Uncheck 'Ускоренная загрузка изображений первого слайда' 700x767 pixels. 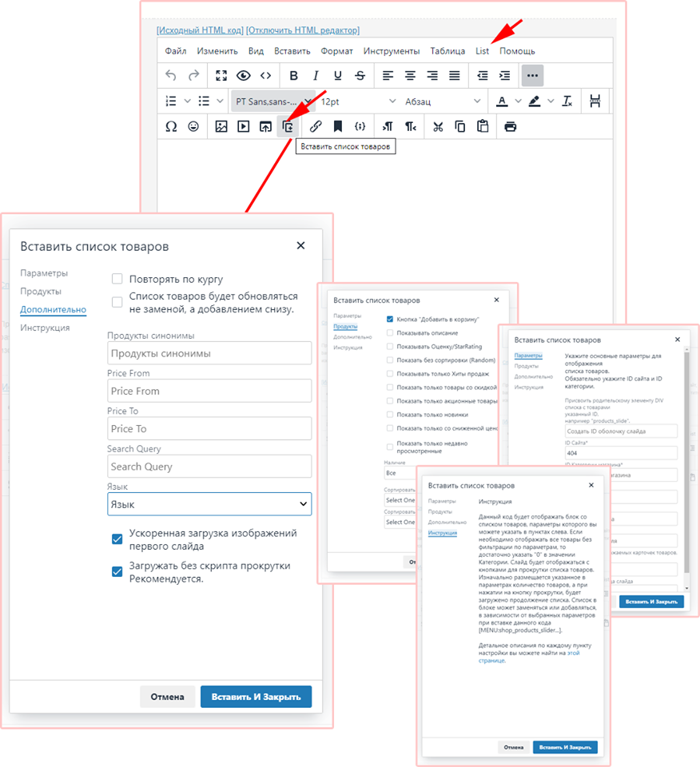click(117, 539)
